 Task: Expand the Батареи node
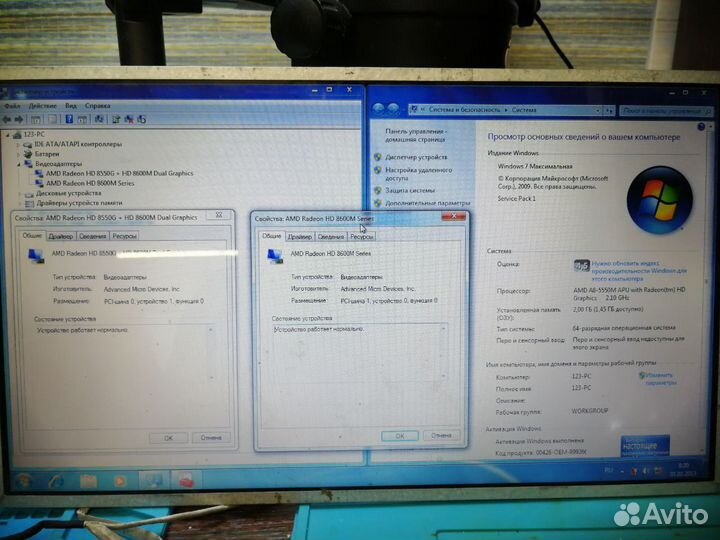tap(19, 154)
